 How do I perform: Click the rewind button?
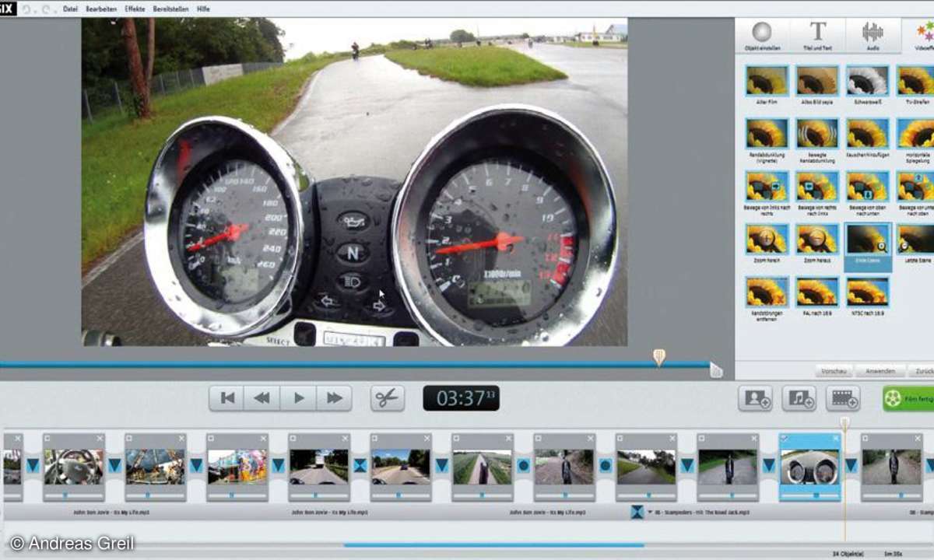262,398
